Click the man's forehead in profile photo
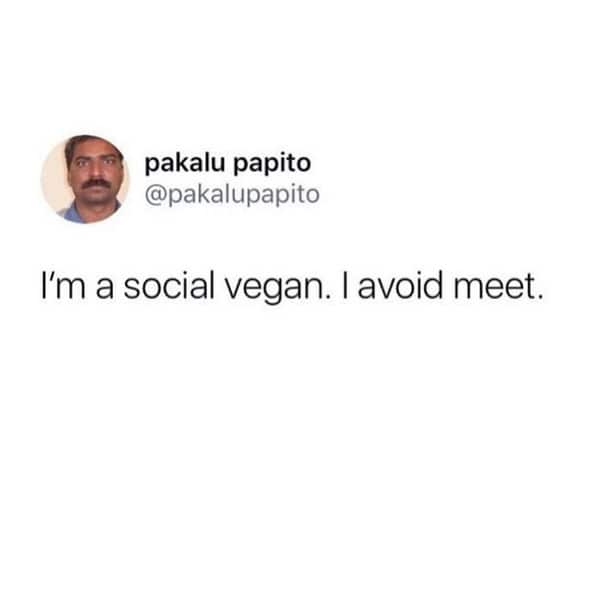The width and height of the screenshot is (599, 599). click(x=93, y=149)
